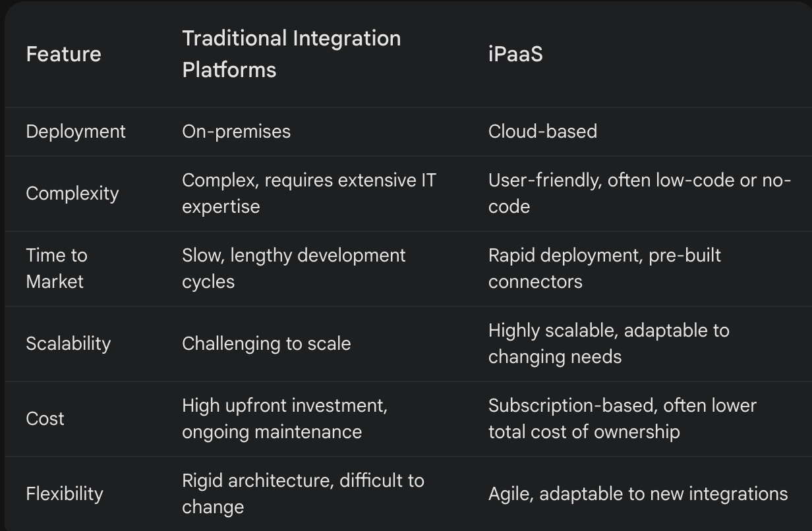Select "Subscription-based, often lower total cost" cell
Viewport: 812px width, 531px height.
(x=622, y=418)
